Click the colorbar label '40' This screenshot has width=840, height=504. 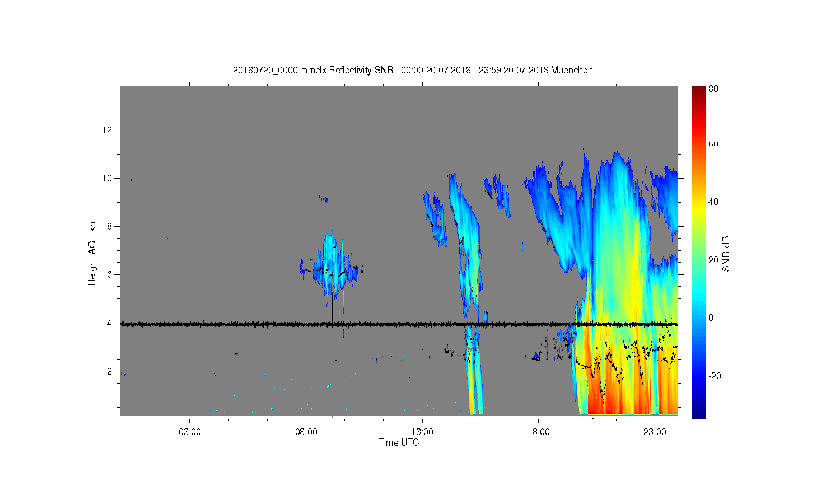click(x=713, y=202)
